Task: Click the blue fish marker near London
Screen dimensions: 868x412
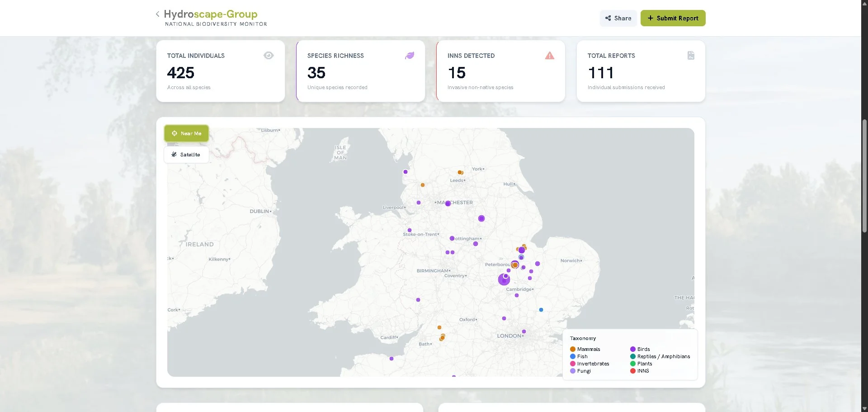Action: (x=541, y=309)
